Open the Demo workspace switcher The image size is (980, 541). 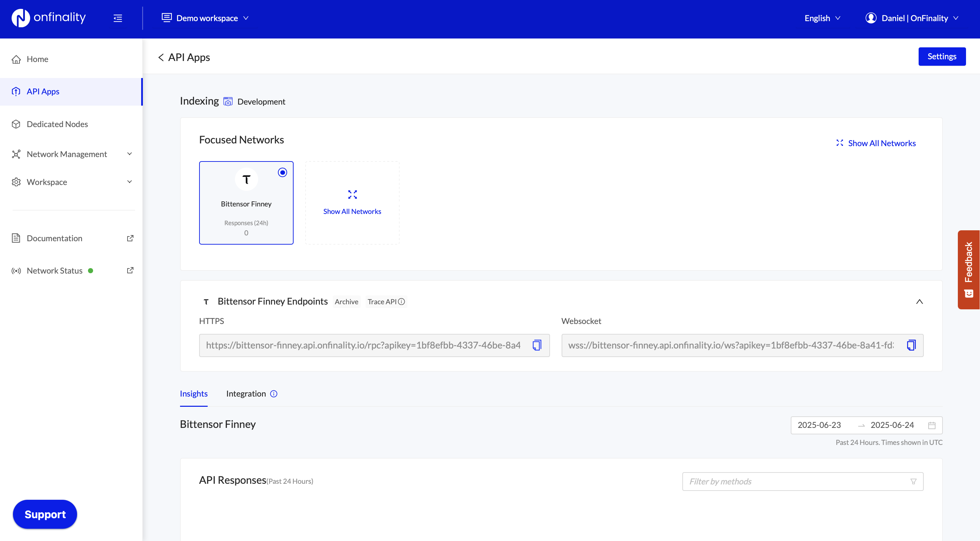coord(205,18)
